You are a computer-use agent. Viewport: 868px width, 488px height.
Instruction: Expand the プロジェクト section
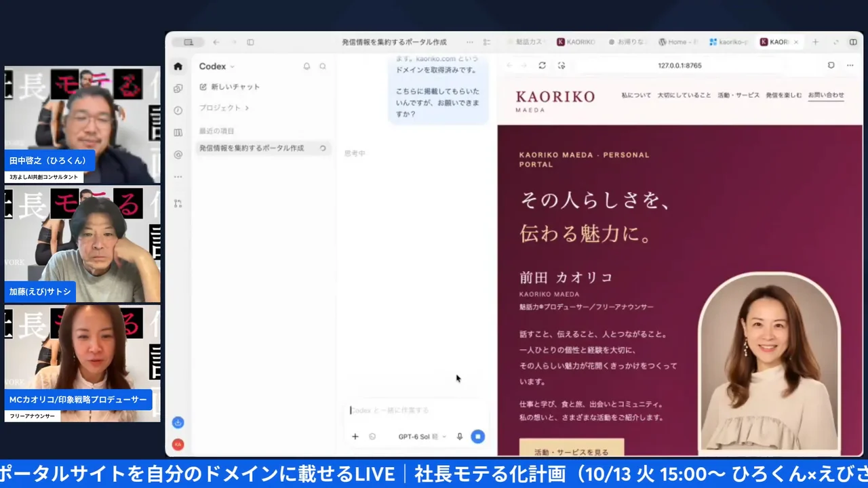(224, 108)
